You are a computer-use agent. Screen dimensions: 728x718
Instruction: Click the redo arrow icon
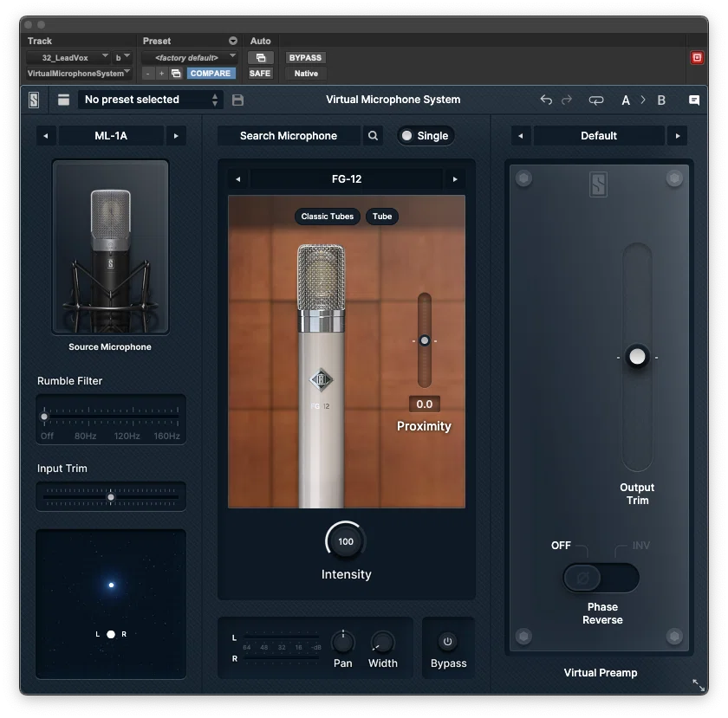click(567, 100)
